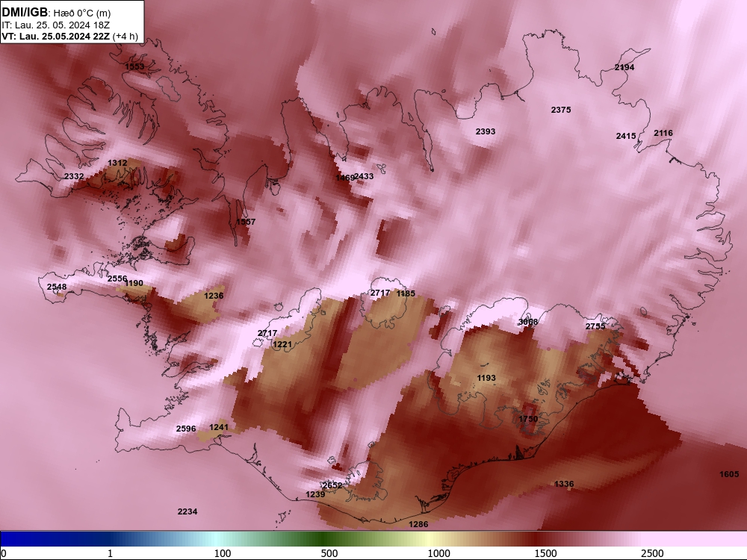The height and width of the screenshot is (560, 747).
Task: Click the 1239 height label
Action: 315,495
